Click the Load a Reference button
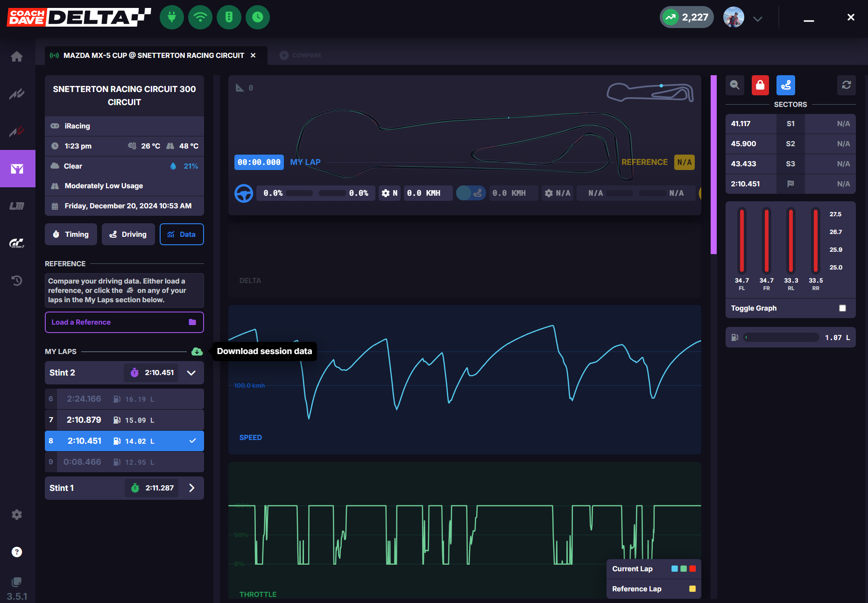The width and height of the screenshot is (868, 603). coord(124,322)
